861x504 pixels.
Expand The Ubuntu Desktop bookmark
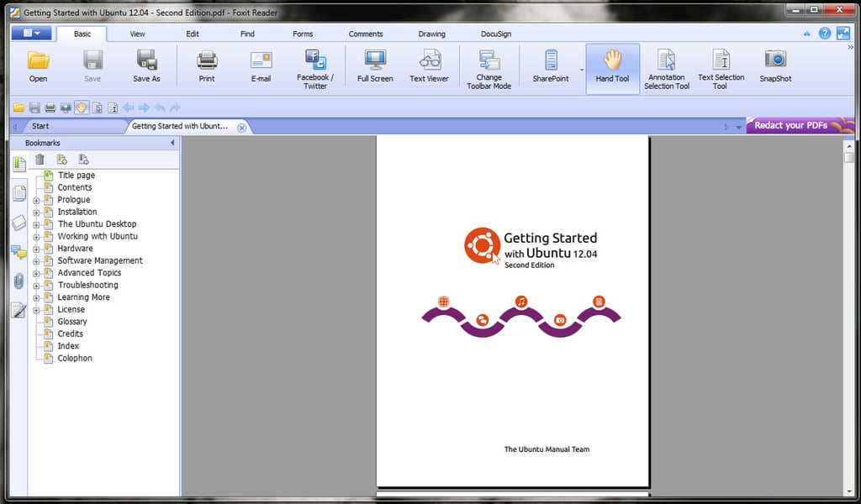click(x=36, y=224)
